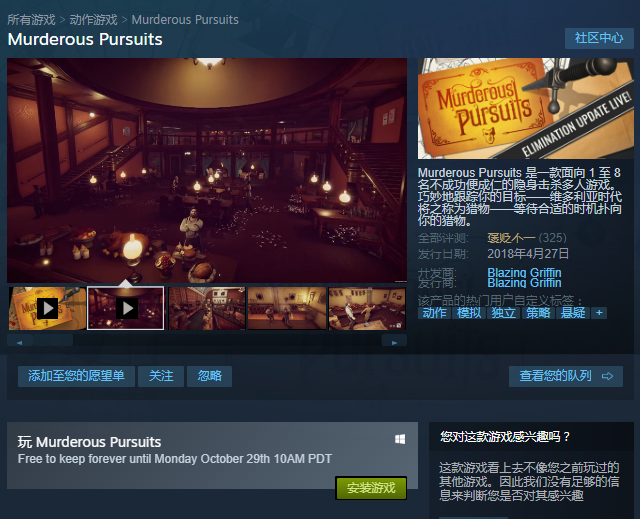Select the 动作 tag
This screenshot has height=519, width=640.
point(434,313)
